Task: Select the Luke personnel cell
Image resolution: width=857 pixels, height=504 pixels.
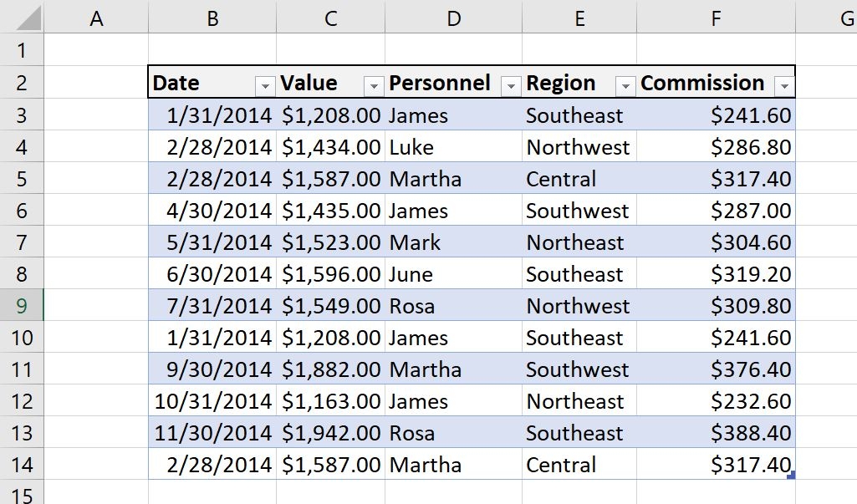Action: (x=453, y=146)
